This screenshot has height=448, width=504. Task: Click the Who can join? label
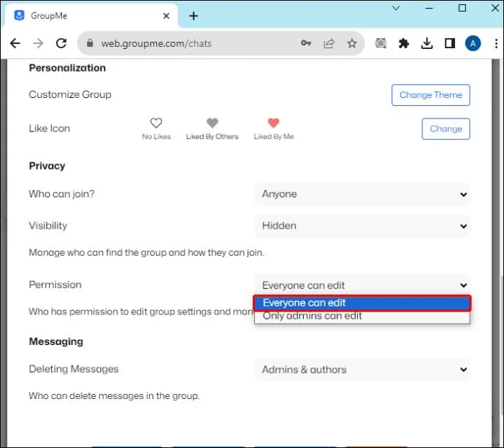pos(61,194)
